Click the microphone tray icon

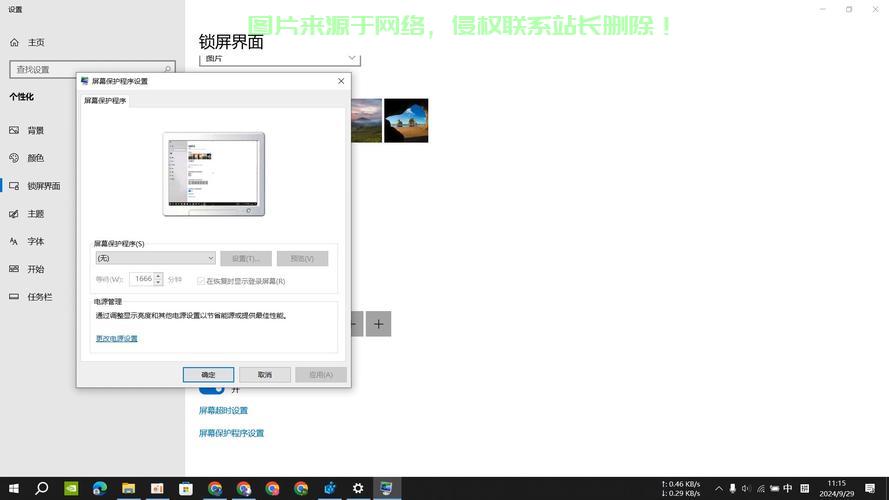(733, 488)
